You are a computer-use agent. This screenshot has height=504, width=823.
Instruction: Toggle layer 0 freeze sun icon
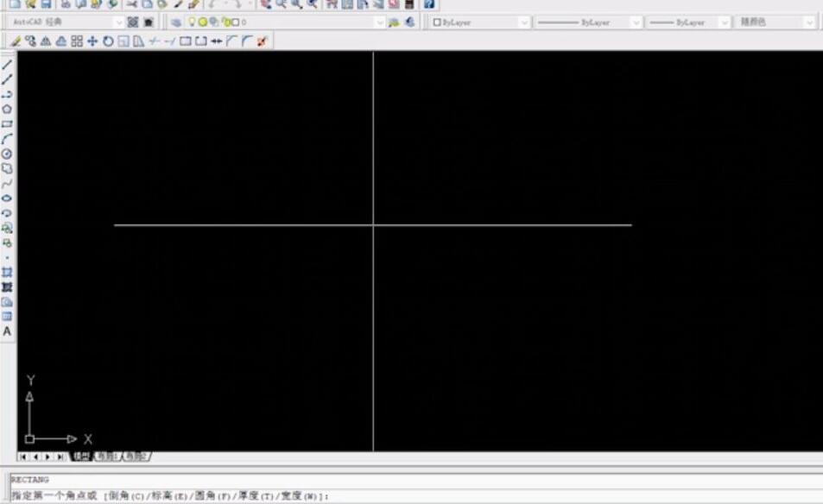[203, 22]
